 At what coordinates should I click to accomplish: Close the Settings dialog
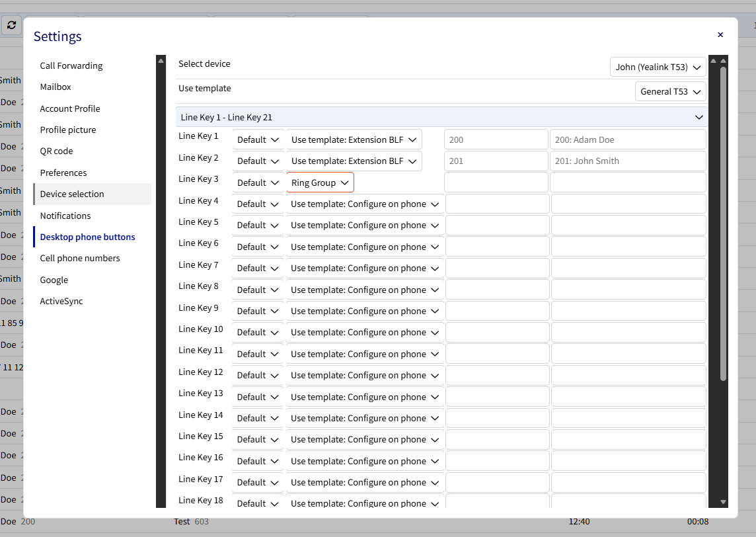[x=720, y=34]
